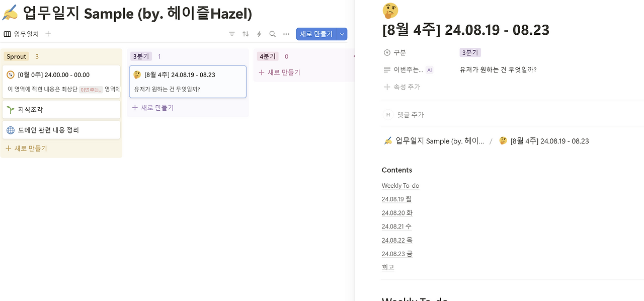
Task: Jump to Weekly To-do contents link
Action: 400,186
